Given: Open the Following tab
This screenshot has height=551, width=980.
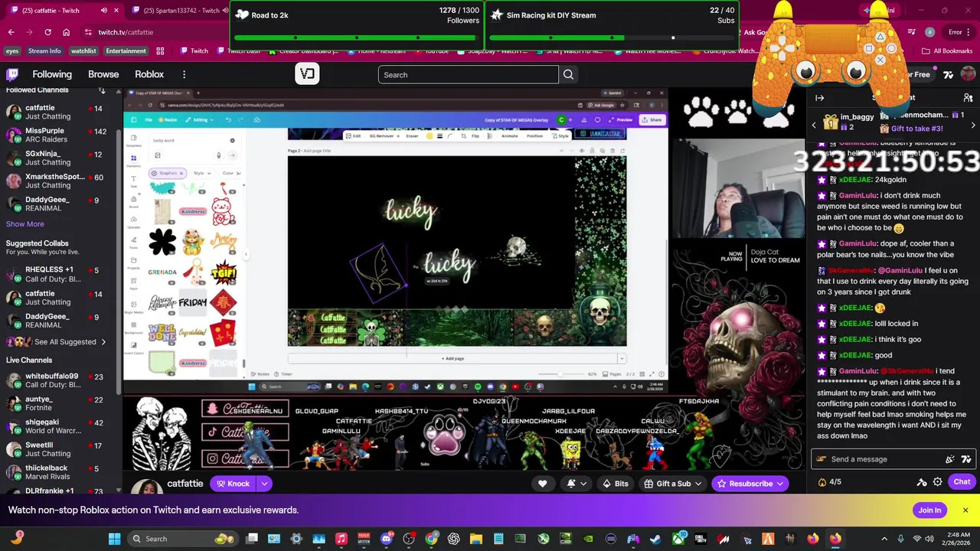Looking at the screenshot, I should pyautogui.click(x=52, y=74).
